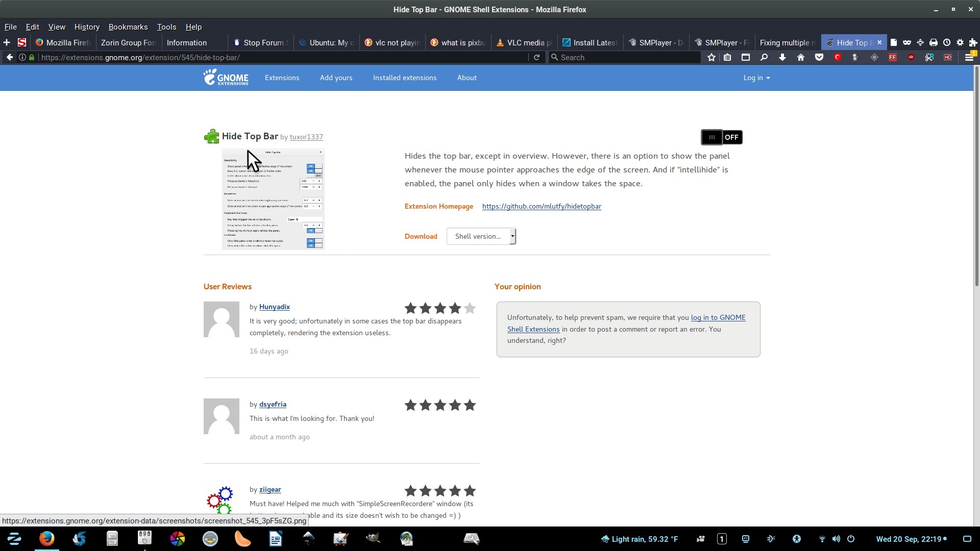Open the Firefox hamburger menu

pyautogui.click(x=969, y=57)
